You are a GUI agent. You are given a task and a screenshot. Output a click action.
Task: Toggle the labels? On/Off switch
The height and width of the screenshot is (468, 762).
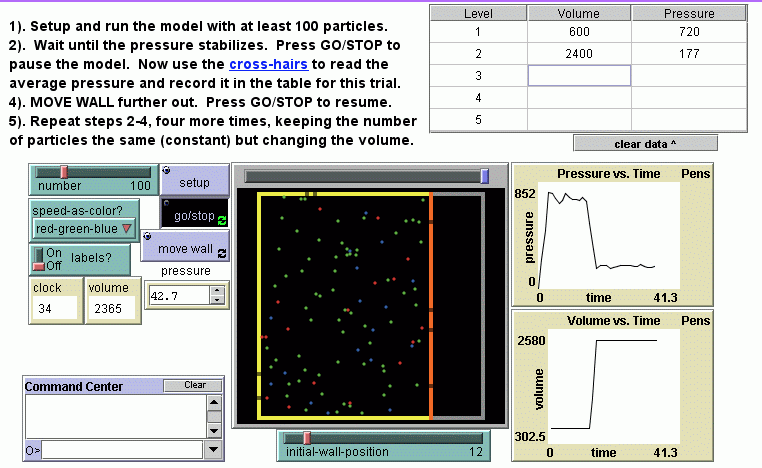39,259
